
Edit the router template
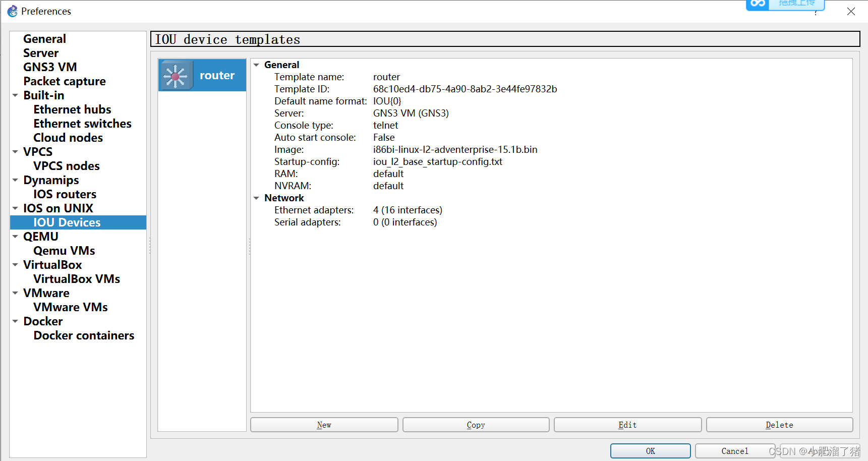click(628, 425)
